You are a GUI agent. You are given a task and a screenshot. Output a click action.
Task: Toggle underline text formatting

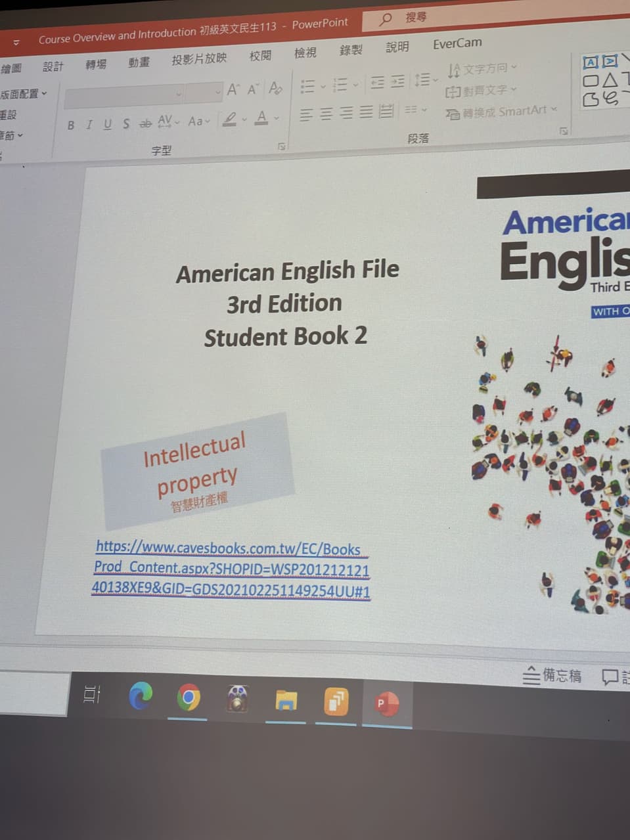[107, 123]
